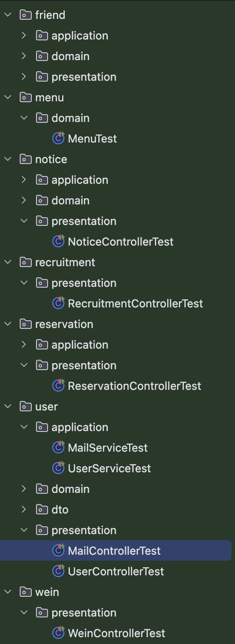This screenshot has width=235, height=644.
Task: Click the UserServiceTest class icon
Action: click(58, 468)
